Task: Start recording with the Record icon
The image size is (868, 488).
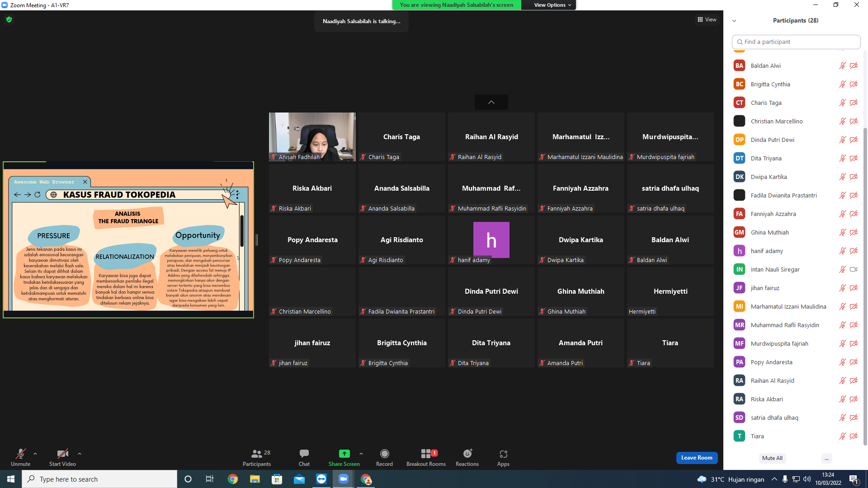Action: point(384,454)
